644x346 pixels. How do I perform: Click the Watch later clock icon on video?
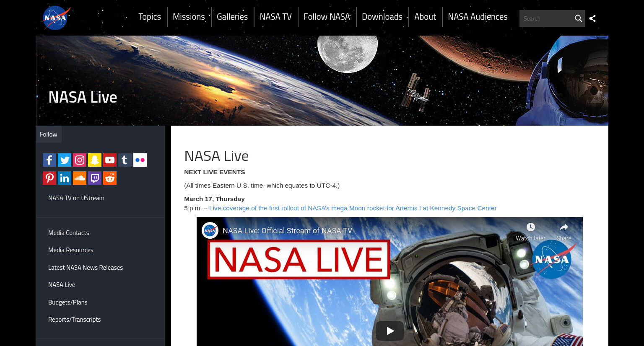(x=530, y=227)
